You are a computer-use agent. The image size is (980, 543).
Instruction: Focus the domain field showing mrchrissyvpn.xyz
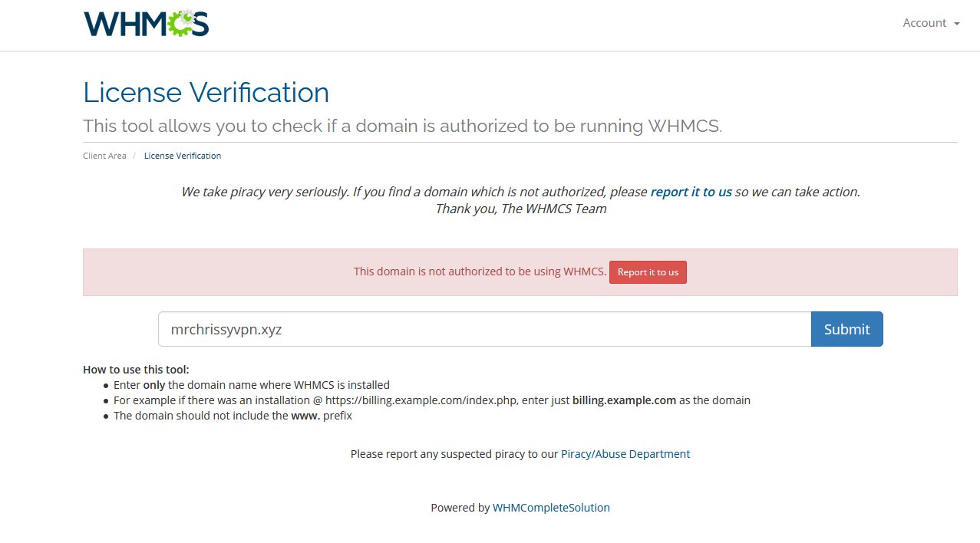point(485,329)
